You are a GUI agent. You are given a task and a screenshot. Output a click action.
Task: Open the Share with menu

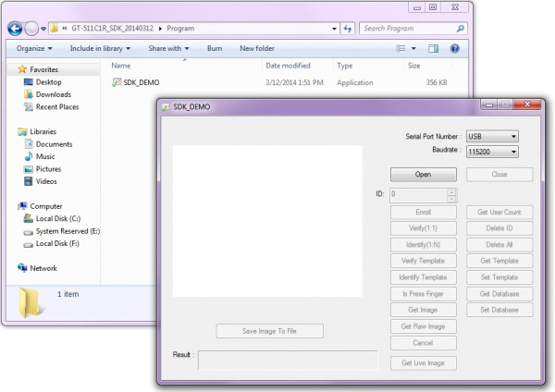coord(168,48)
